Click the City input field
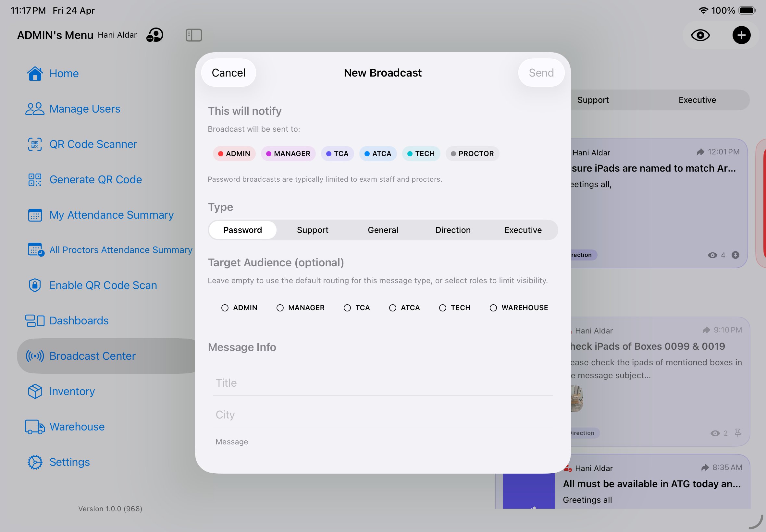 coord(382,415)
